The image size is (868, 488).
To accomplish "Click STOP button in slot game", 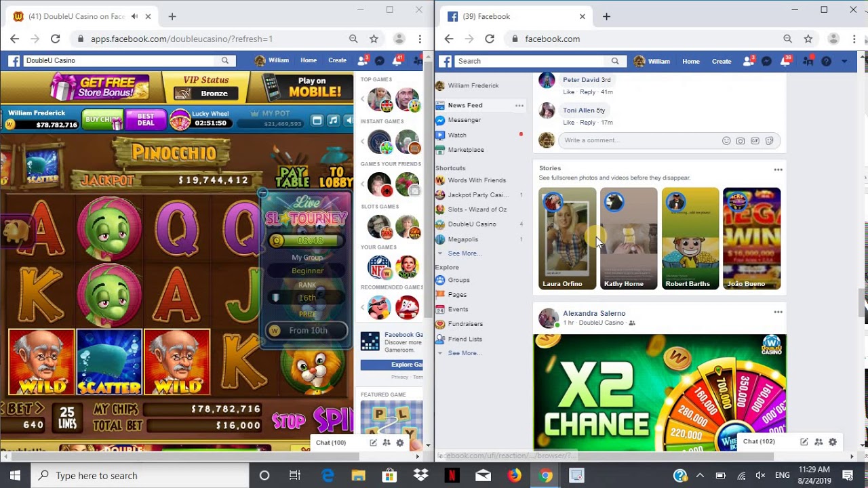I will tap(289, 421).
